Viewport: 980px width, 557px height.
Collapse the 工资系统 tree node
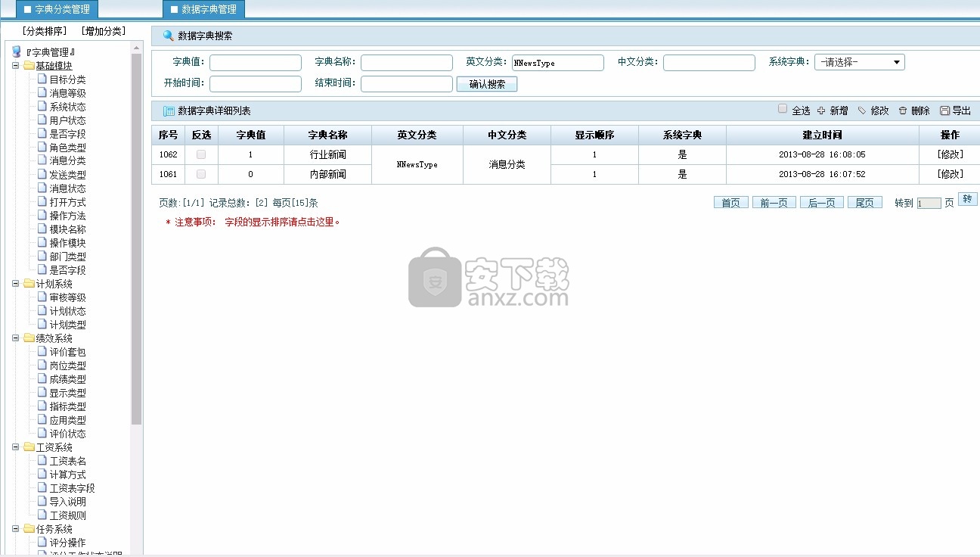click(x=16, y=447)
